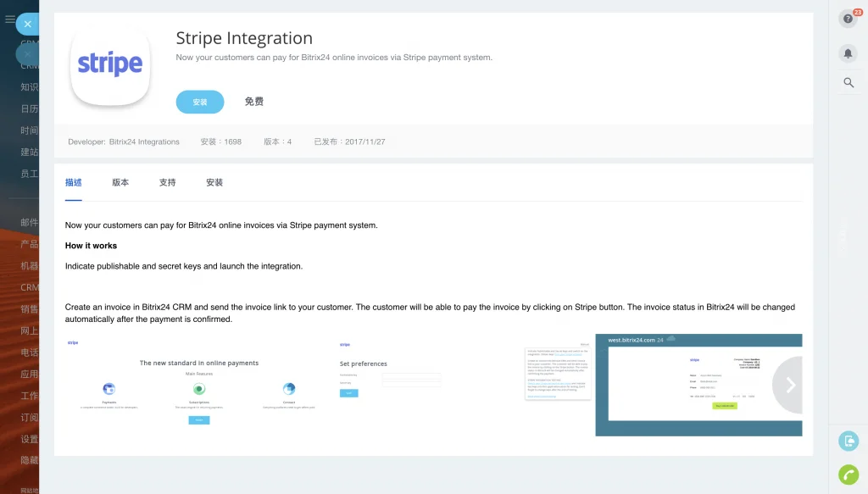868x494 pixels.
Task: Click developer name Bitrix24 Integrations
Action: tap(144, 142)
